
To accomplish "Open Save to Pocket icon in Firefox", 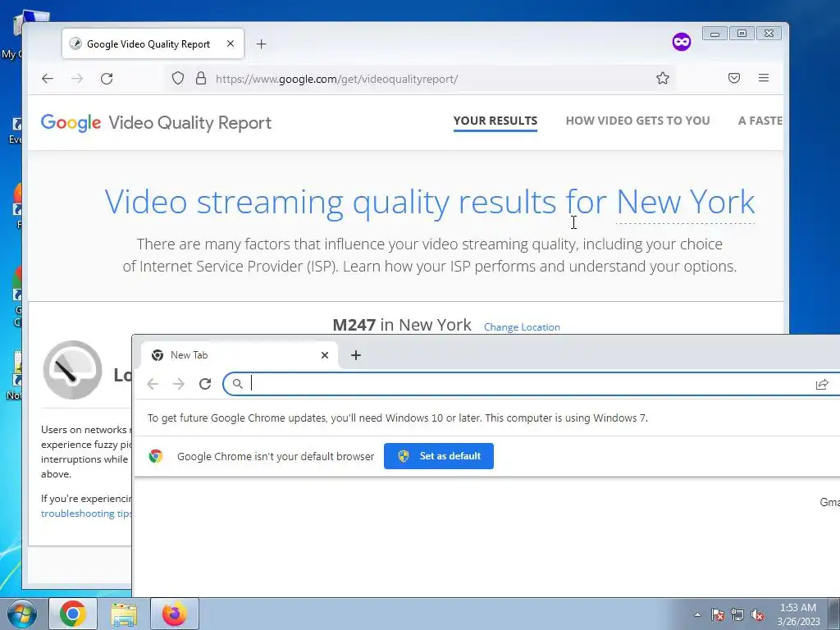I will tap(734, 78).
